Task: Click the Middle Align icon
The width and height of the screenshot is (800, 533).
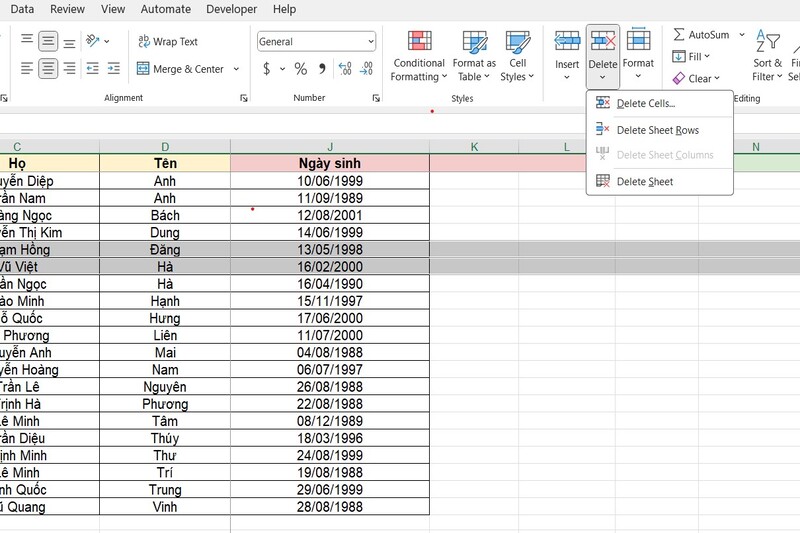Action: coord(48,41)
